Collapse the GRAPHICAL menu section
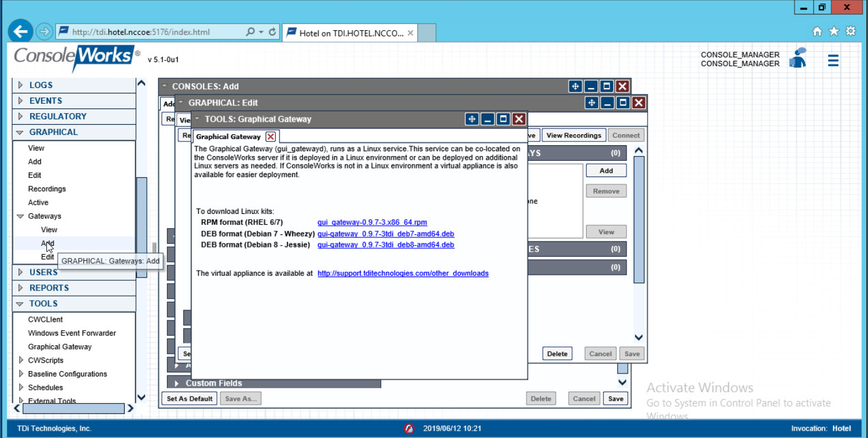Viewport: 868px width, 438px height. point(20,133)
